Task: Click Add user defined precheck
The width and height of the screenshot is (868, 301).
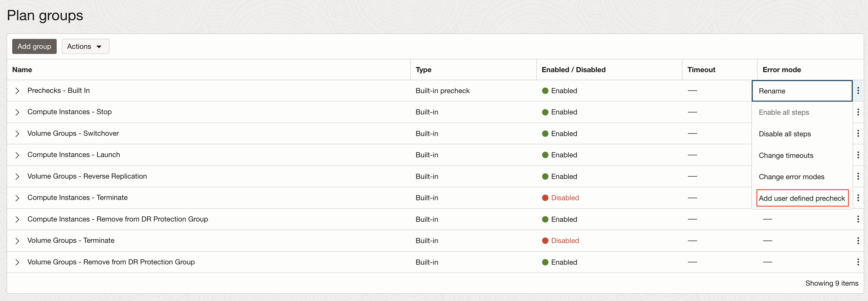Action: (x=802, y=198)
